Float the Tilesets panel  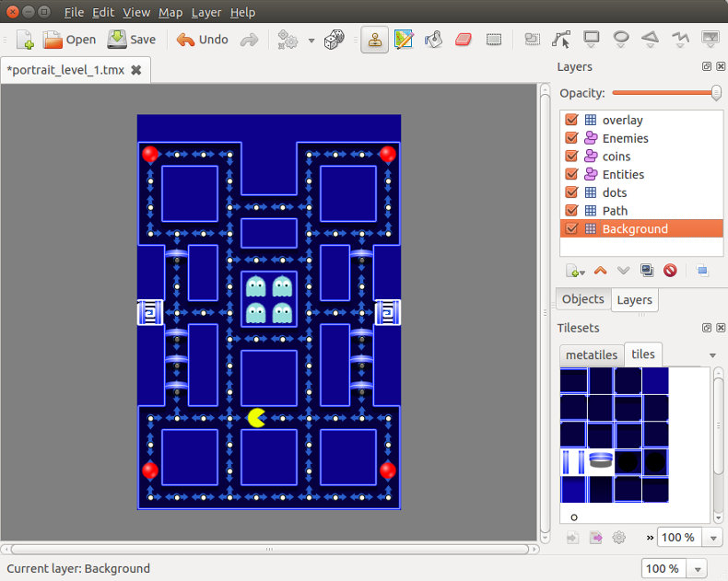707,328
